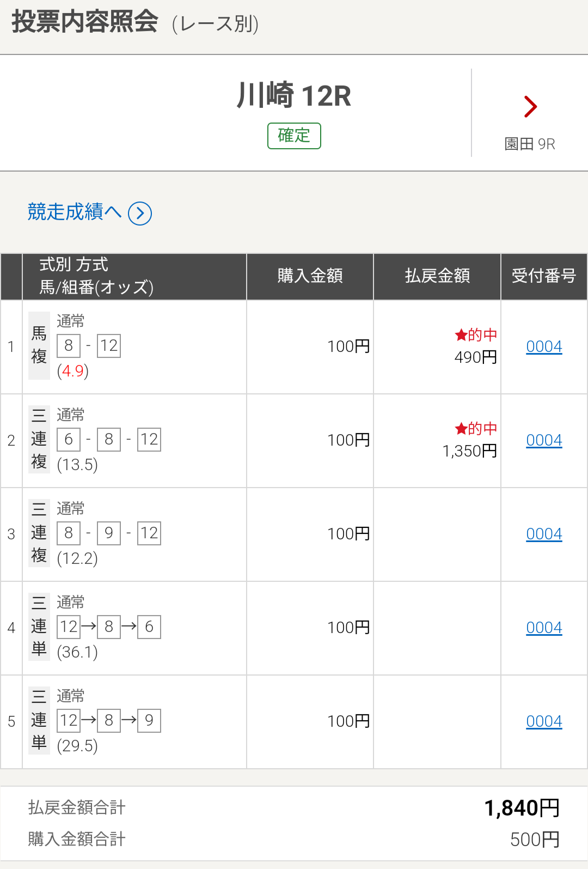Click the green 確定 status badge

coord(294,136)
